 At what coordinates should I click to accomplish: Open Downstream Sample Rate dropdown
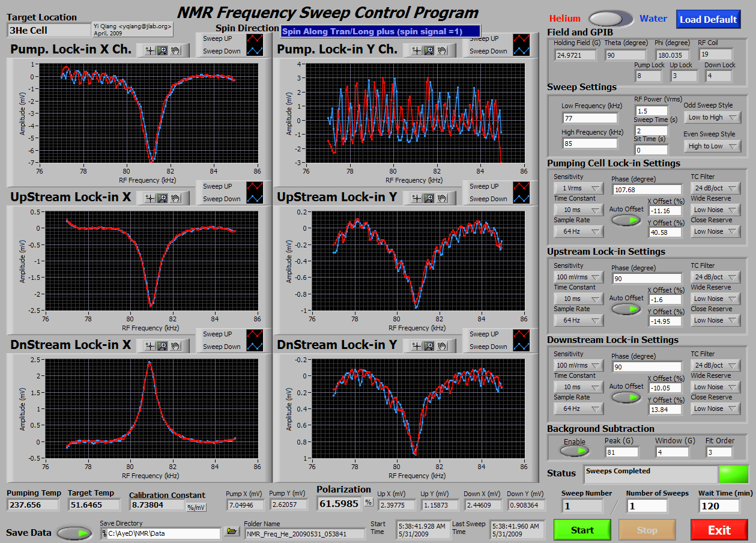point(578,408)
